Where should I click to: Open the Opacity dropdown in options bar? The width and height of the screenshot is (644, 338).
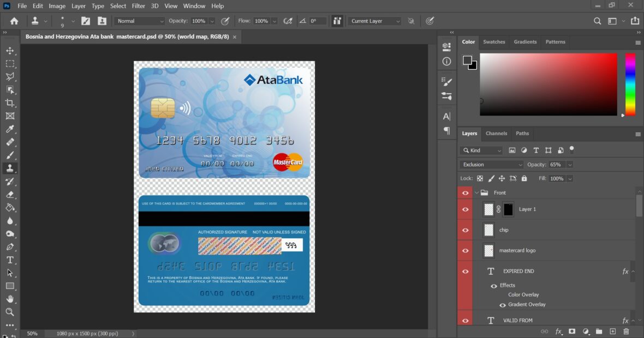pos(212,21)
